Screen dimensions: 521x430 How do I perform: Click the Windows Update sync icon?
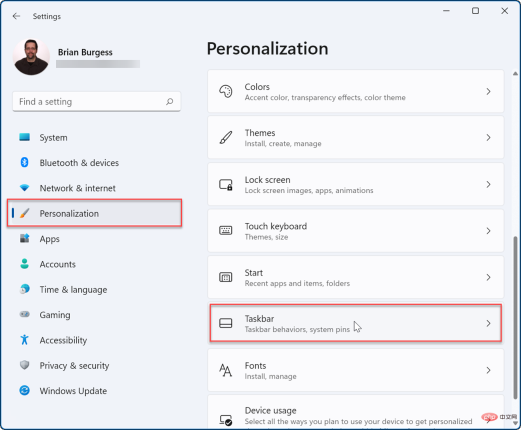pos(24,390)
